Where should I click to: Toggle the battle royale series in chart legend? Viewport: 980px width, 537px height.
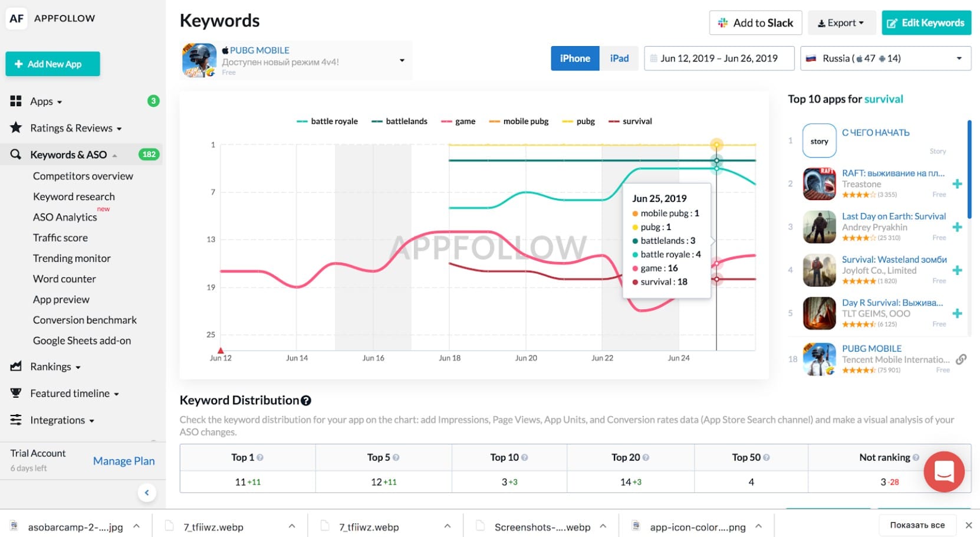pyautogui.click(x=327, y=121)
